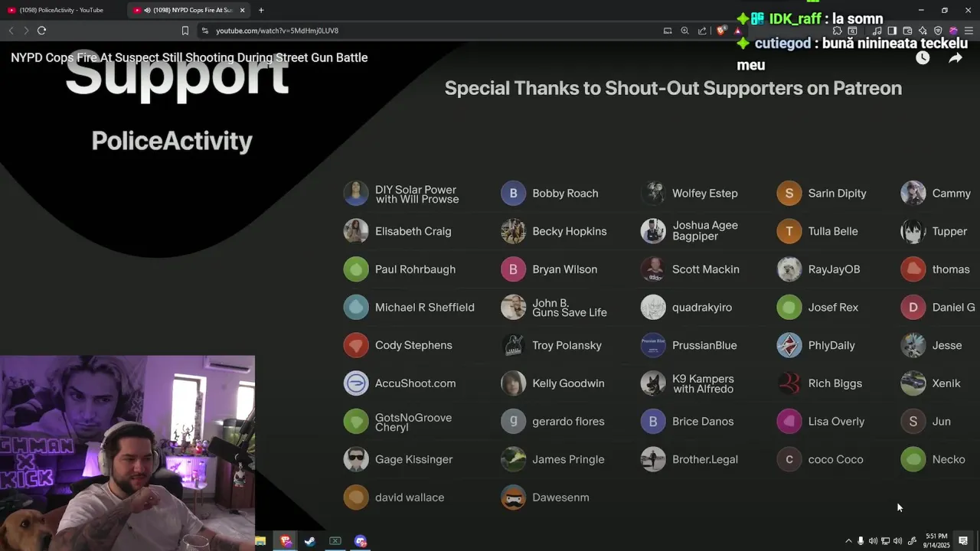The height and width of the screenshot is (551, 980).
Task: Switch to the PoliceActivity - YouTube tab
Action: click(x=61, y=10)
